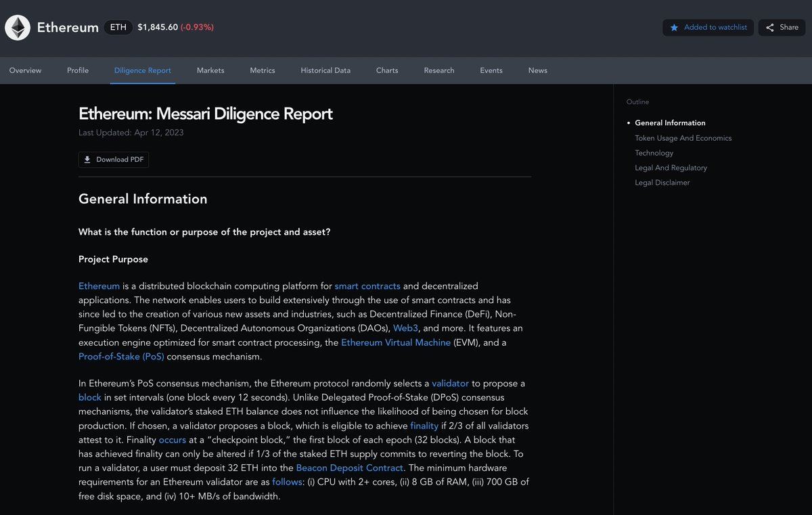Open the follows hyperlink

287,483
